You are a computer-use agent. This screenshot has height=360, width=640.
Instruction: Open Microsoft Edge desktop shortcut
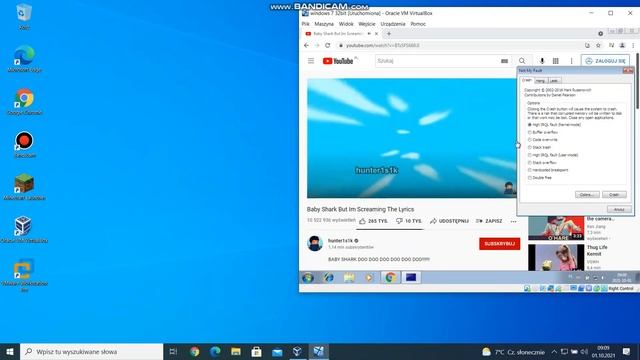click(x=24, y=59)
